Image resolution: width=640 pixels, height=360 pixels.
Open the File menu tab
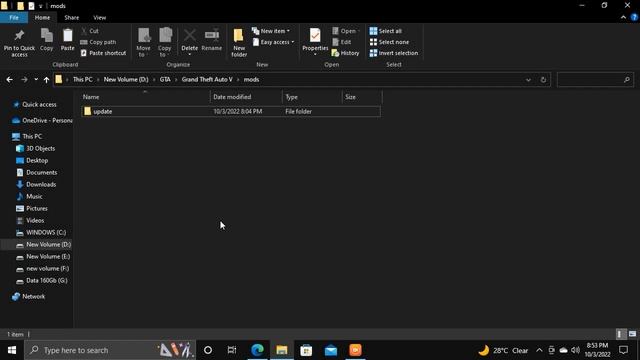(14, 18)
